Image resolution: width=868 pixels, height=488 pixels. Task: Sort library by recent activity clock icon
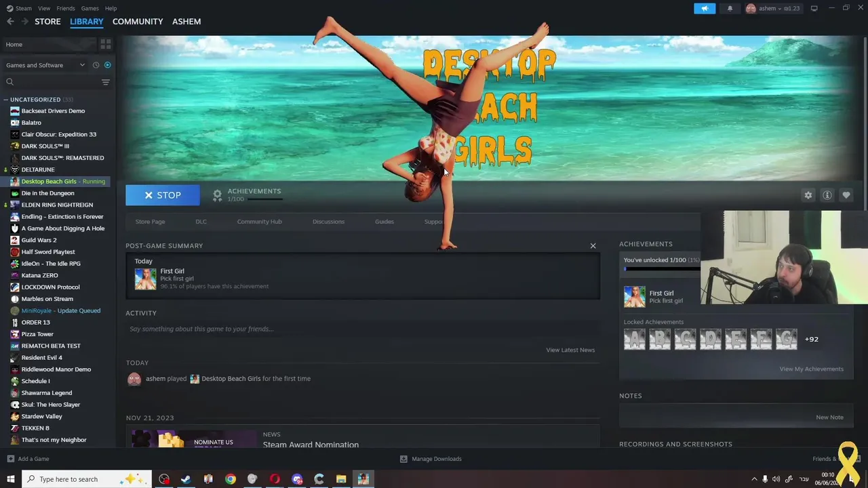tap(96, 65)
